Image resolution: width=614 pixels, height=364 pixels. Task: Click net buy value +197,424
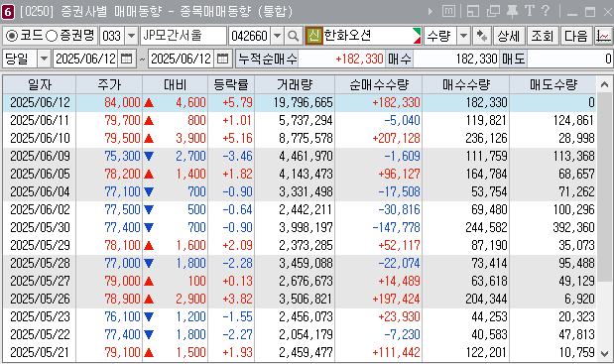point(396,299)
